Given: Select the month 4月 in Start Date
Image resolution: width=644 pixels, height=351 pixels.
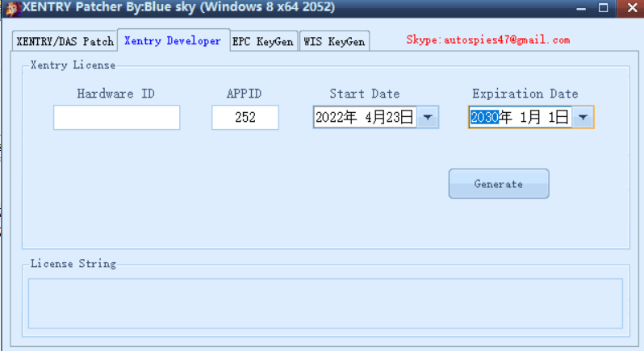Looking at the screenshot, I should click(374, 118).
